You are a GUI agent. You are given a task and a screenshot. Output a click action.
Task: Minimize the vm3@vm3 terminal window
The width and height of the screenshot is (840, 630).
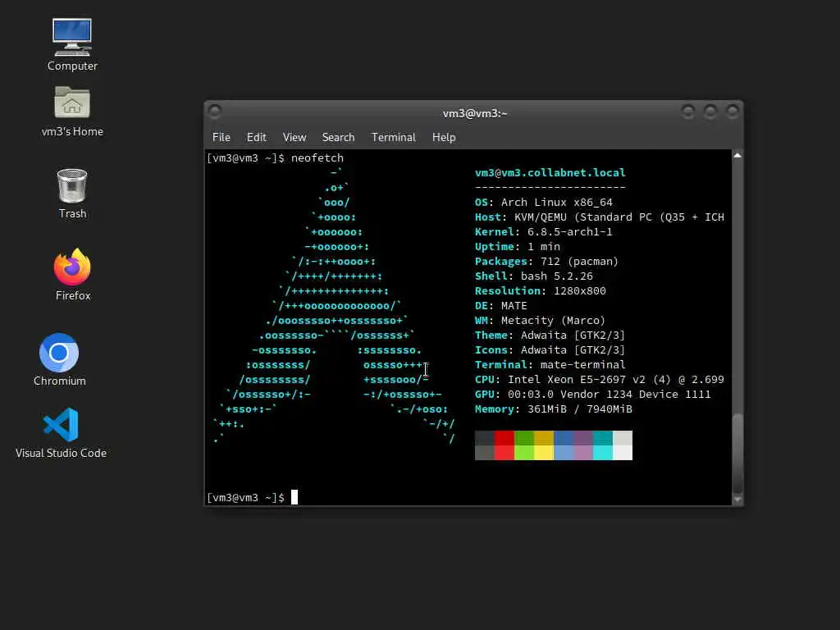(688, 112)
